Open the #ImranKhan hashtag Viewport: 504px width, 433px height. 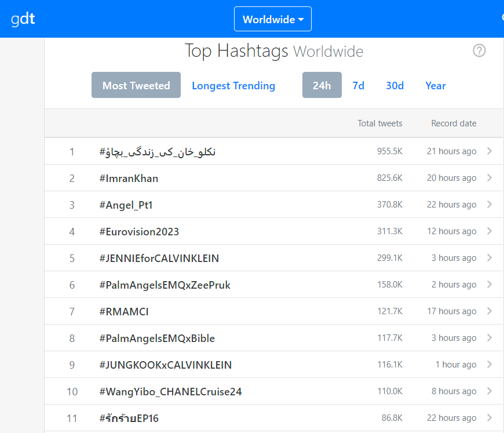coord(129,178)
